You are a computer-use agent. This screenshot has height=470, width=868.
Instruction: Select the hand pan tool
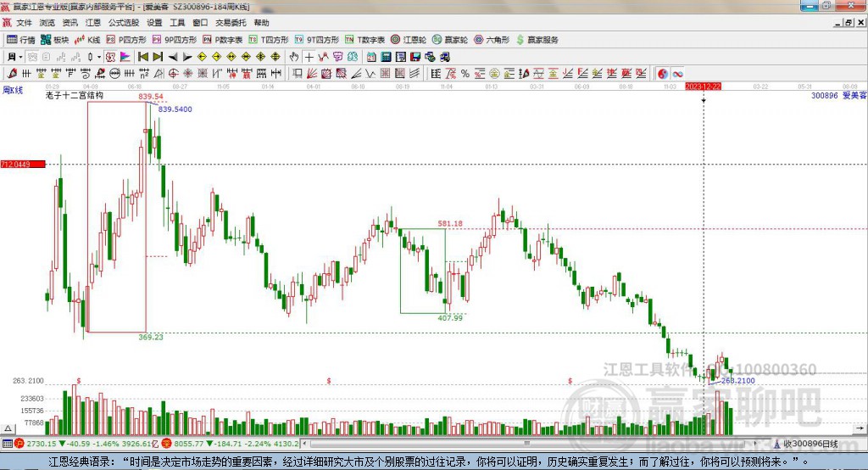point(294,57)
